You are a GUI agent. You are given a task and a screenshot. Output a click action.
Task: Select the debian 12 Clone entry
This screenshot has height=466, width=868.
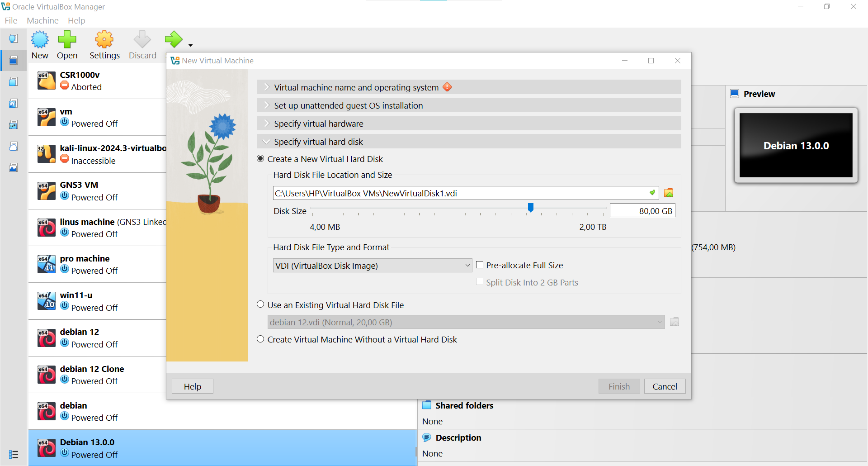tap(97, 375)
